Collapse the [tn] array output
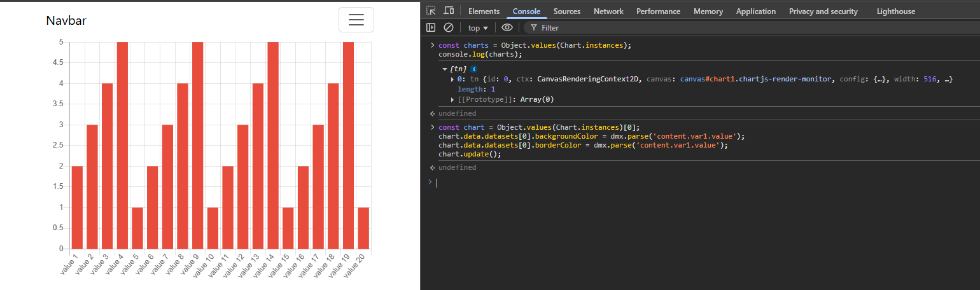Viewport: 980px width, 290px height. (x=445, y=69)
